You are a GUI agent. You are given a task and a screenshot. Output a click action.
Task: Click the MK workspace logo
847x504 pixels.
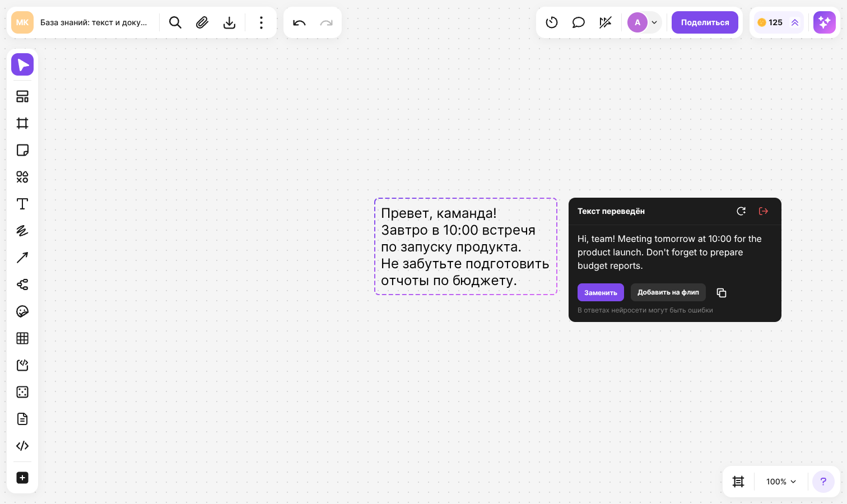click(22, 22)
